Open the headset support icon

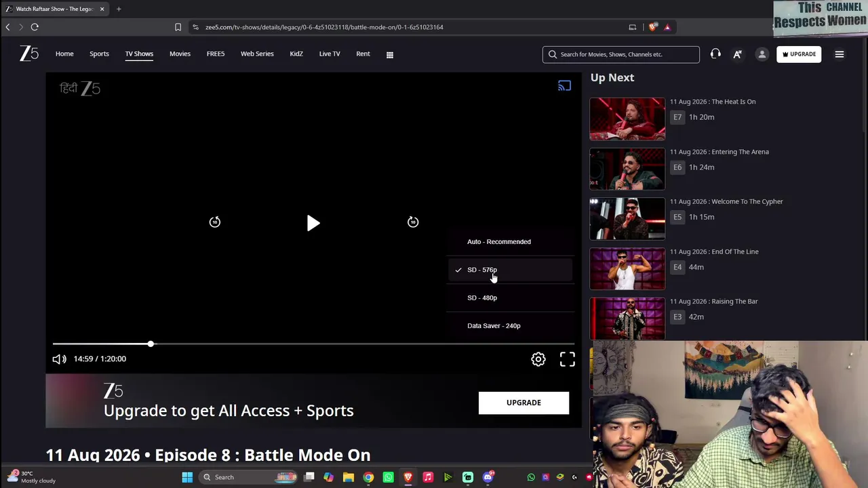click(x=715, y=54)
